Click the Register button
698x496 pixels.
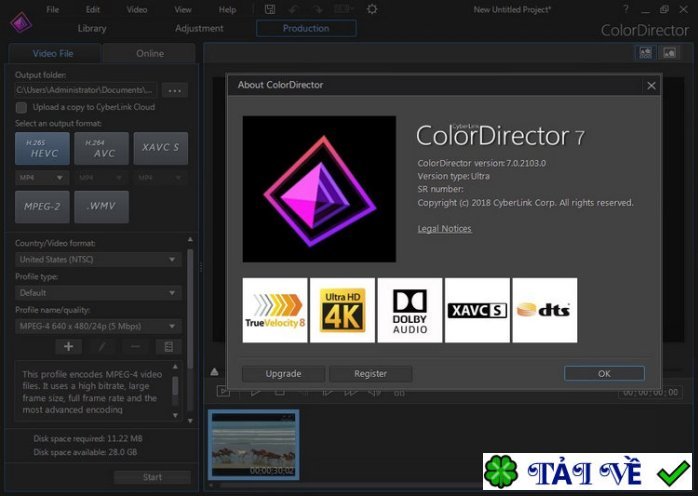pyautogui.click(x=370, y=373)
